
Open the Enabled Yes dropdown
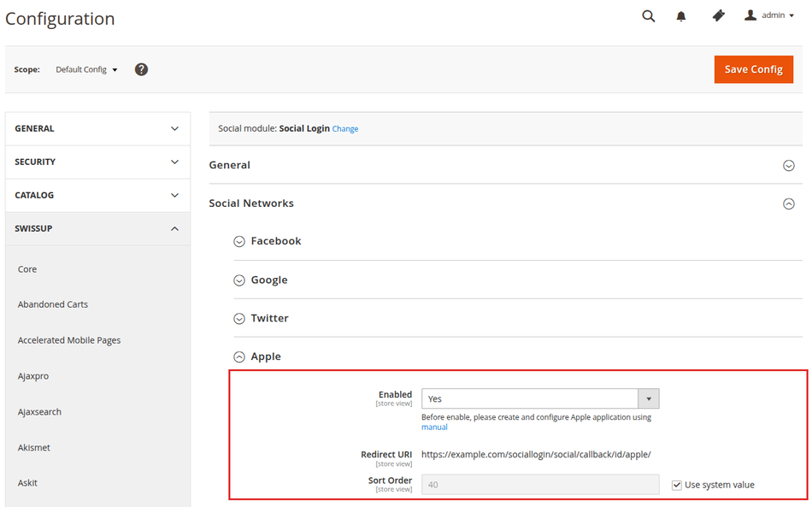click(x=540, y=398)
